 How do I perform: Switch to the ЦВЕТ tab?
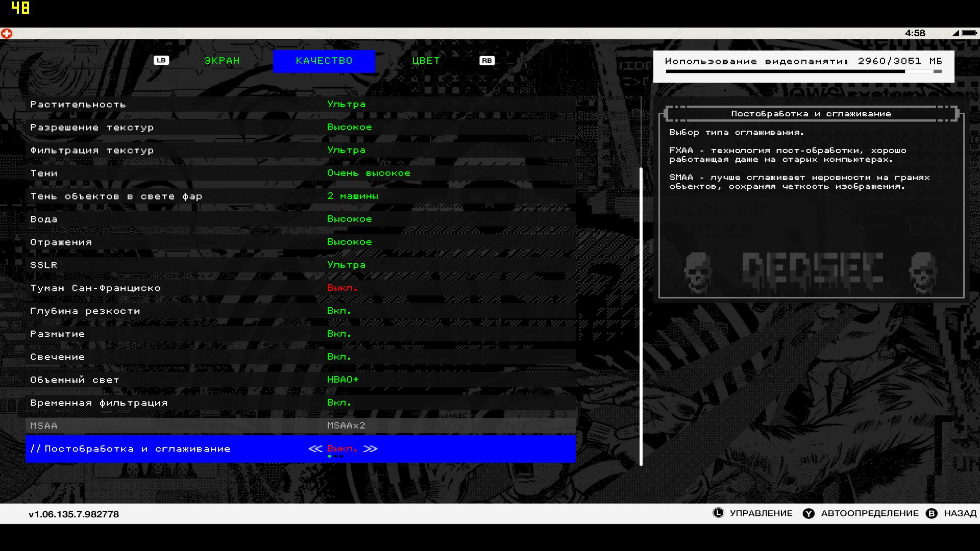pos(426,61)
